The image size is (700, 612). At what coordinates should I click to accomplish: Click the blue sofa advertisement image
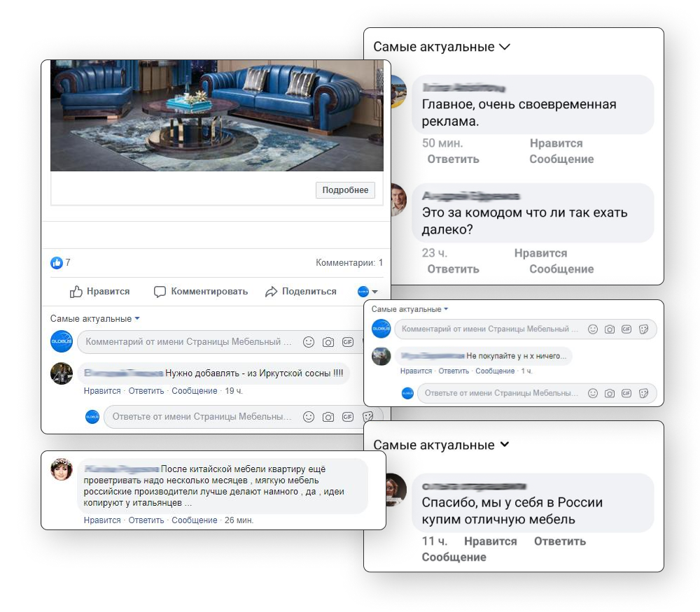(217, 115)
